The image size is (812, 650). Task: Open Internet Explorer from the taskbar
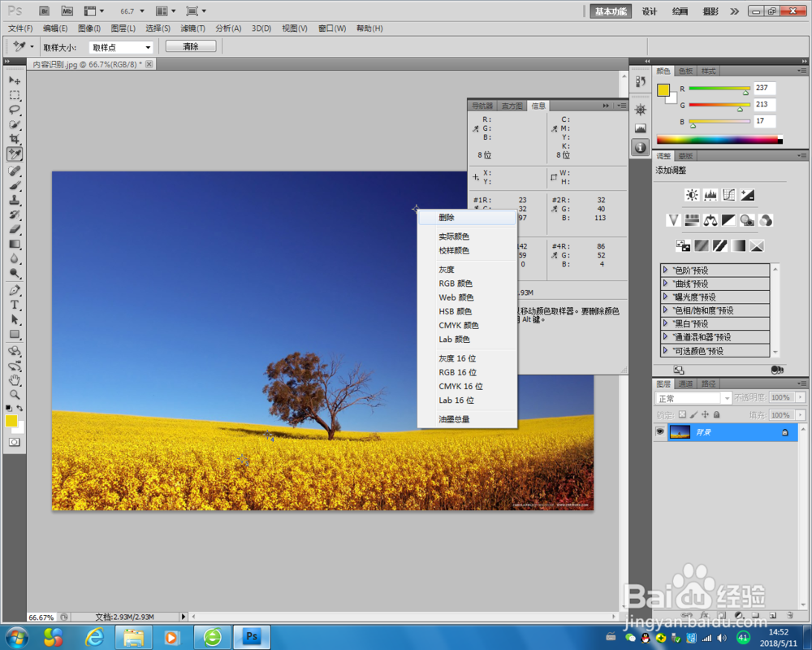coord(94,637)
